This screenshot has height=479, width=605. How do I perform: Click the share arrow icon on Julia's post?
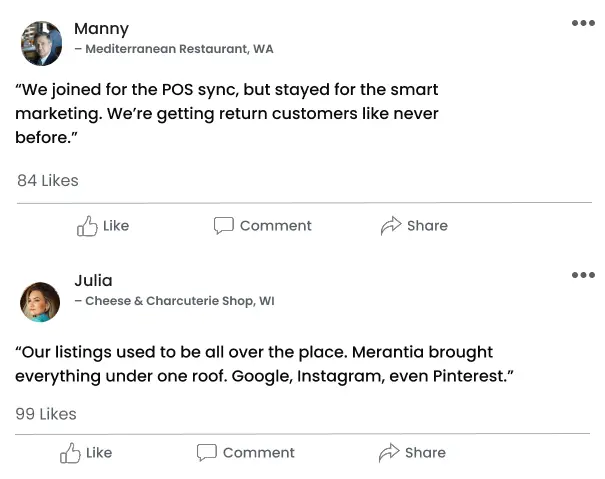pyautogui.click(x=389, y=453)
